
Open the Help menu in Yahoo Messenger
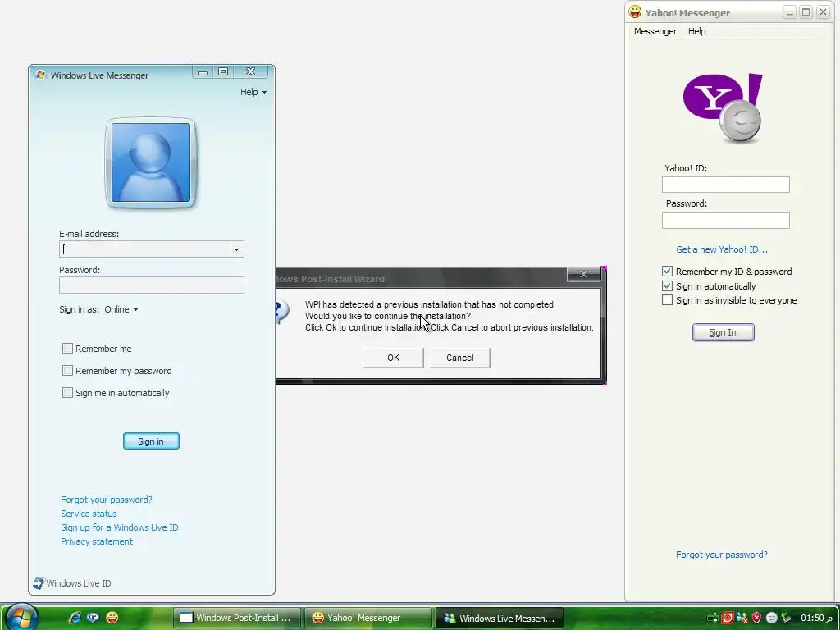tap(697, 31)
